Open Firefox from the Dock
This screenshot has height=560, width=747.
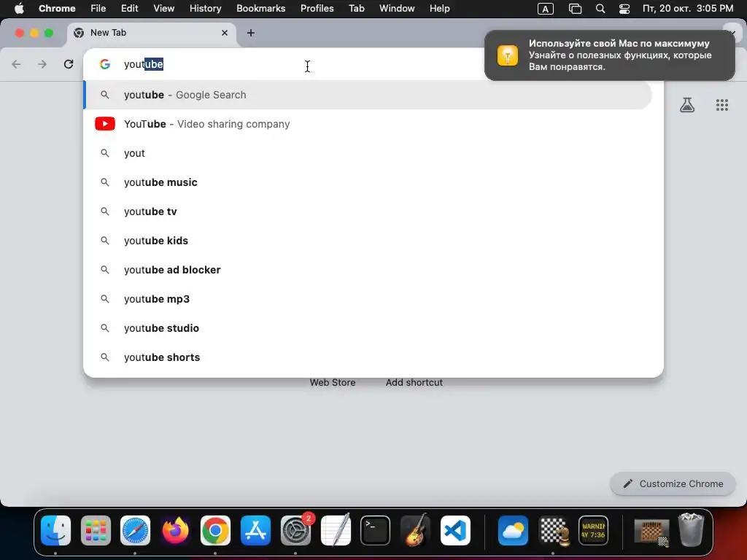(175, 530)
